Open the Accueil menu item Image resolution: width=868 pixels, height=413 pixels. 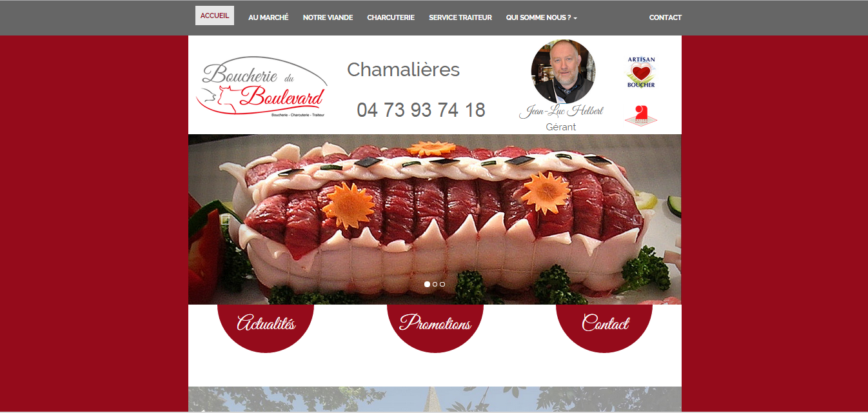(x=215, y=15)
